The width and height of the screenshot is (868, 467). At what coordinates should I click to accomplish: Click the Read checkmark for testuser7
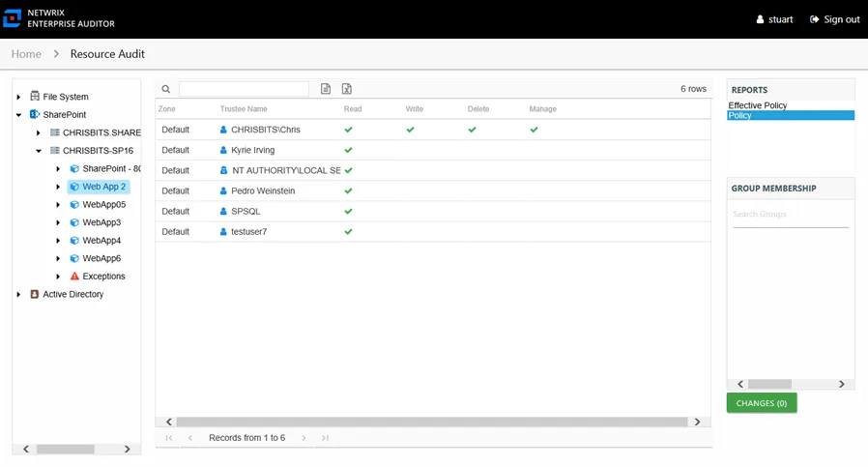[x=348, y=231]
